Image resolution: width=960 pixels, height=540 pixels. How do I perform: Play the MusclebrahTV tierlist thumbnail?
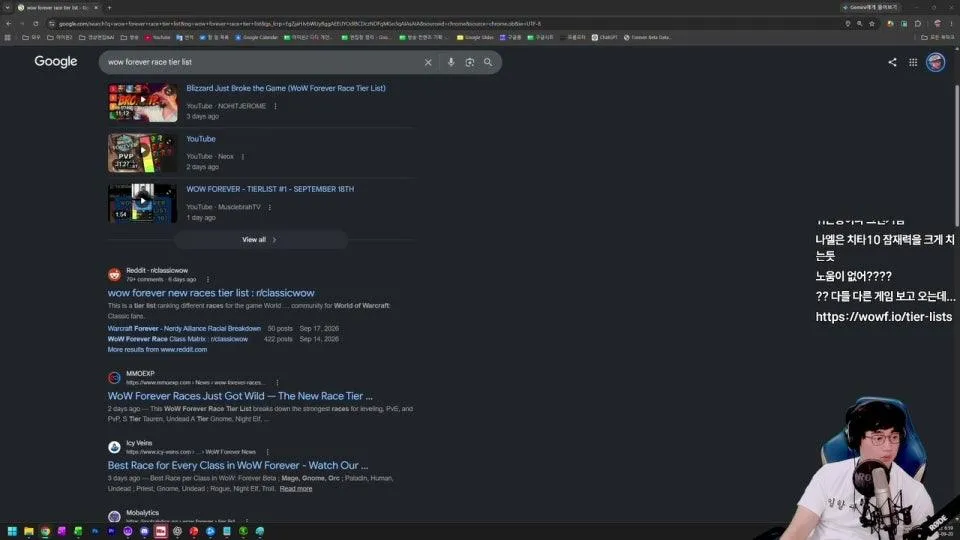pos(143,203)
